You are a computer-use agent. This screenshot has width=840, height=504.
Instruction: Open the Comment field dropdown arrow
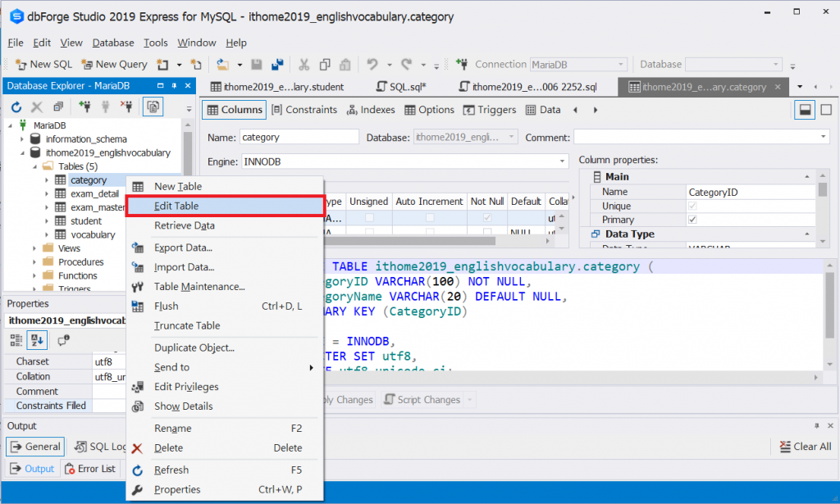click(824, 137)
